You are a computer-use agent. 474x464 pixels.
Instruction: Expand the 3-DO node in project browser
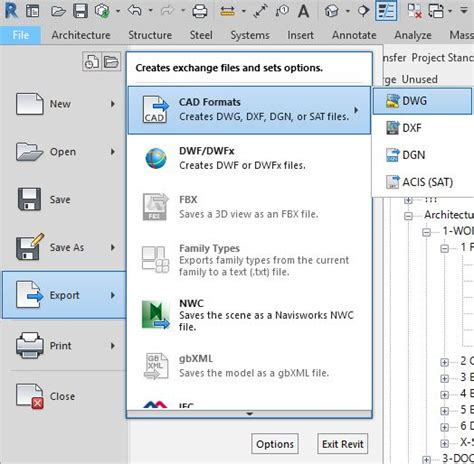pyautogui.click(x=427, y=460)
